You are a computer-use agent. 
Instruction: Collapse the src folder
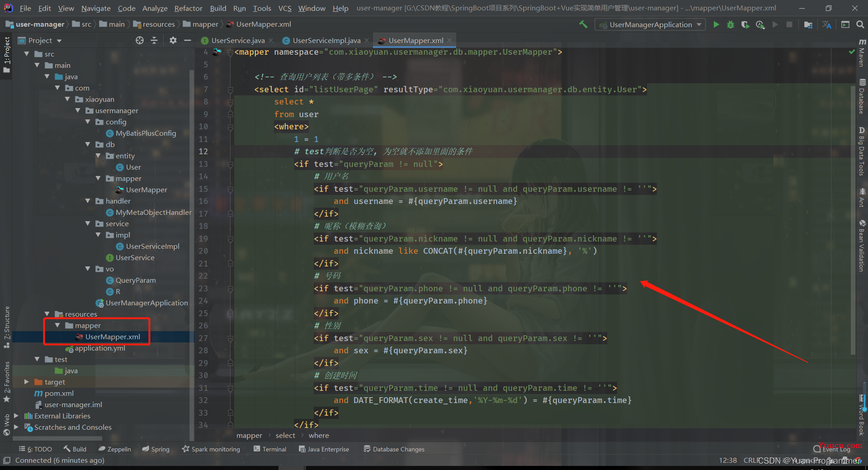pos(27,54)
